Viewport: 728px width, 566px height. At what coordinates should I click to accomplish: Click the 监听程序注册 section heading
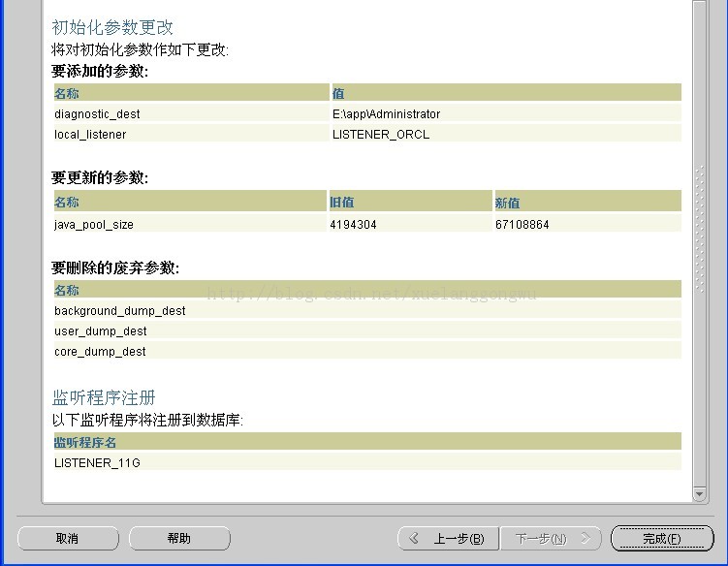pyautogui.click(x=104, y=397)
